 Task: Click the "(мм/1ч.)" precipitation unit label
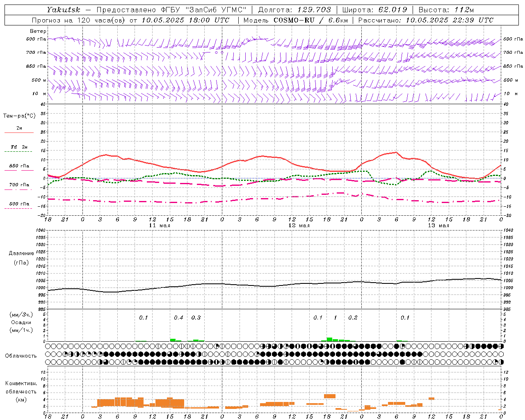[x=21, y=330]
